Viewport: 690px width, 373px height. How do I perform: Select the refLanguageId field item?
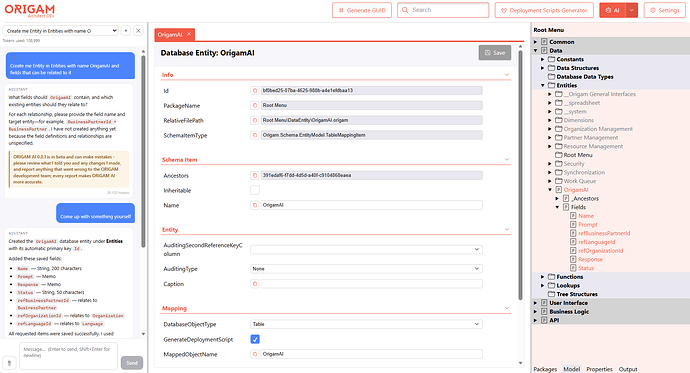coord(597,242)
